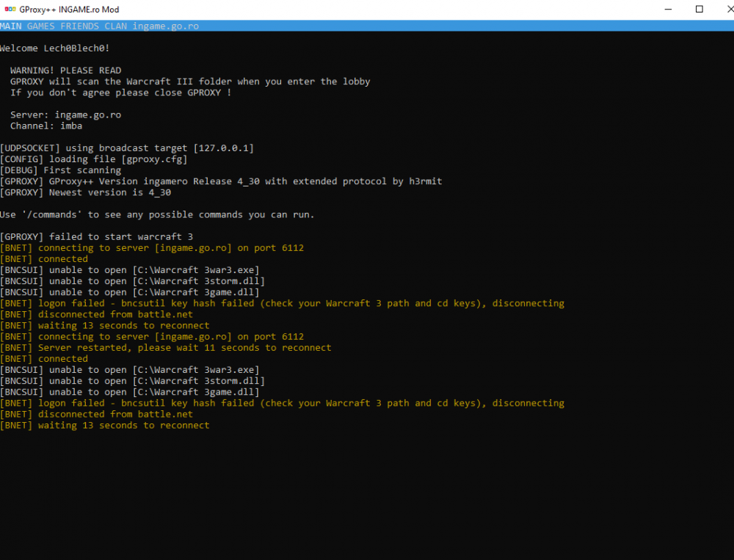Click the 'Welcome Lech0Blech0!' line
734x560 pixels.
pos(55,48)
